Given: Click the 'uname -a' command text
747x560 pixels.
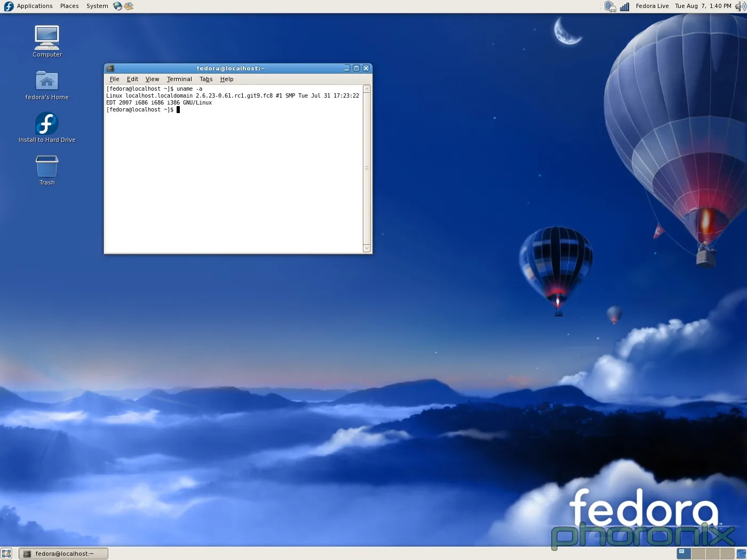Looking at the screenshot, I should tap(189, 89).
